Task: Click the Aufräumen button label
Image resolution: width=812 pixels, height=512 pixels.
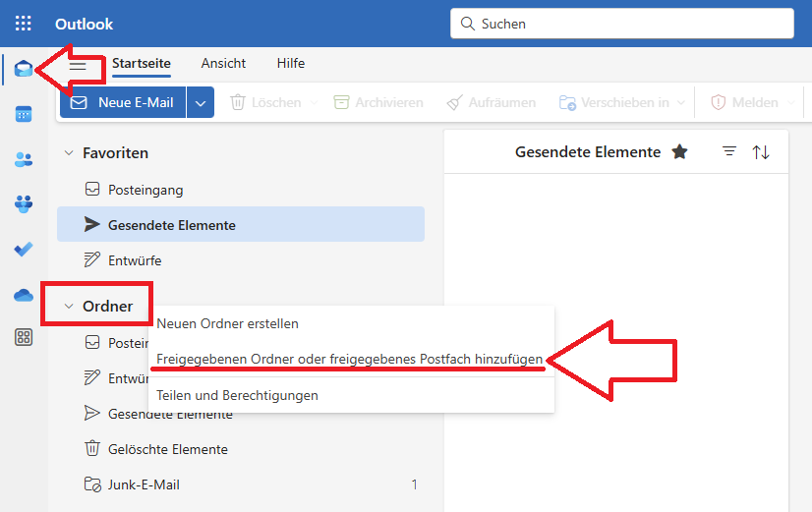Action: [x=501, y=102]
